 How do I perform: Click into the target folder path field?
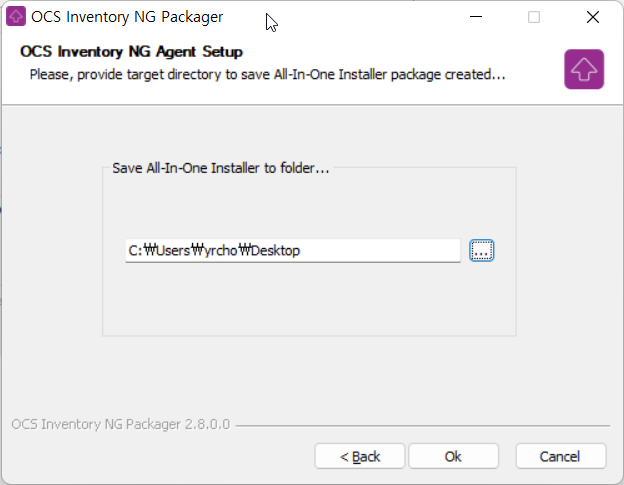pos(293,251)
